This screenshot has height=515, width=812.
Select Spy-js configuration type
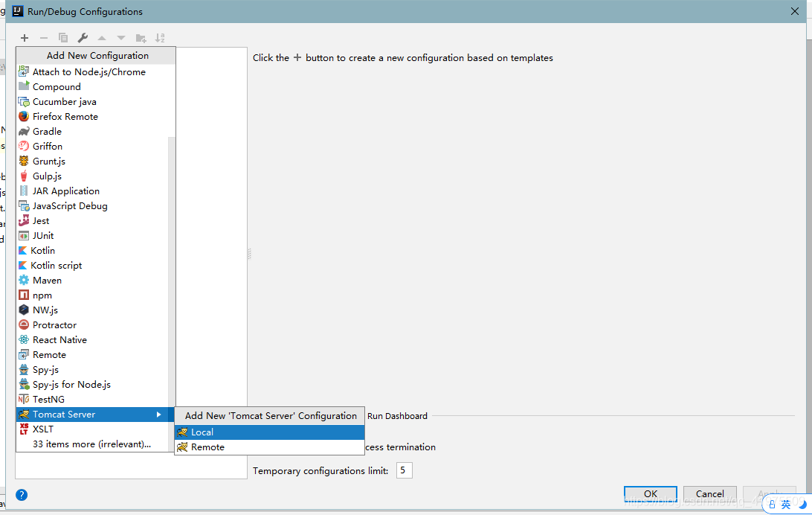coord(92,370)
